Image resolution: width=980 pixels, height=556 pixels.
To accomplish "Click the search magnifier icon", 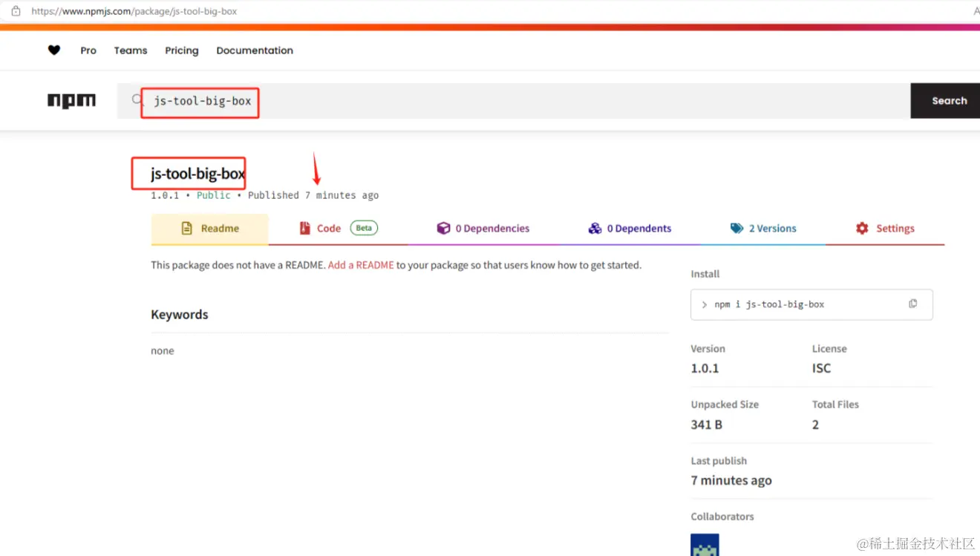I will pyautogui.click(x=137, y=99).
